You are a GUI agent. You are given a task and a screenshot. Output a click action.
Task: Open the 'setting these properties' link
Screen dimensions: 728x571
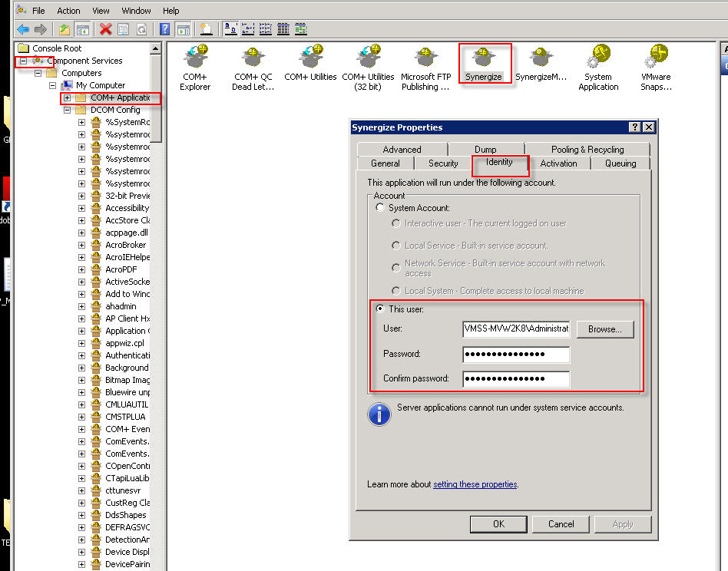475,484
